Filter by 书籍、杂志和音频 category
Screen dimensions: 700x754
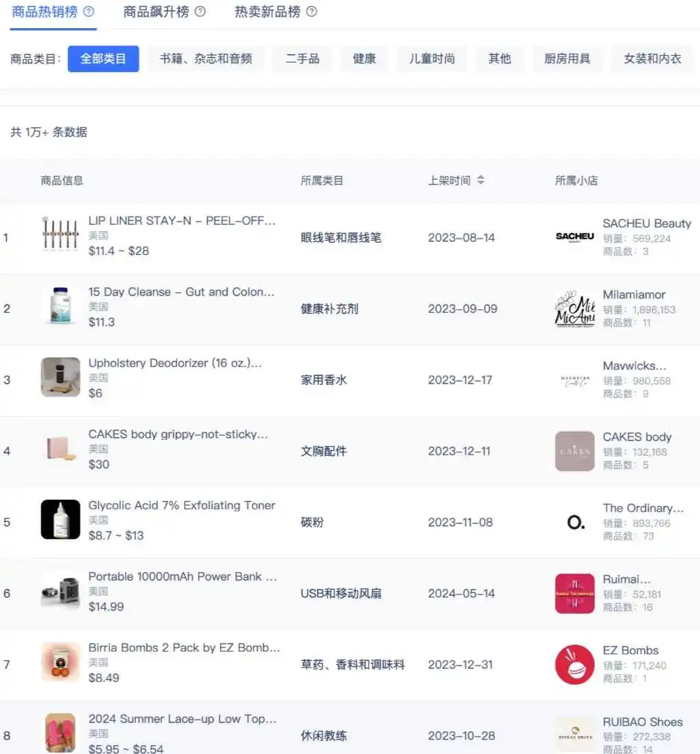pyautogui.click(x=206, y=58)
